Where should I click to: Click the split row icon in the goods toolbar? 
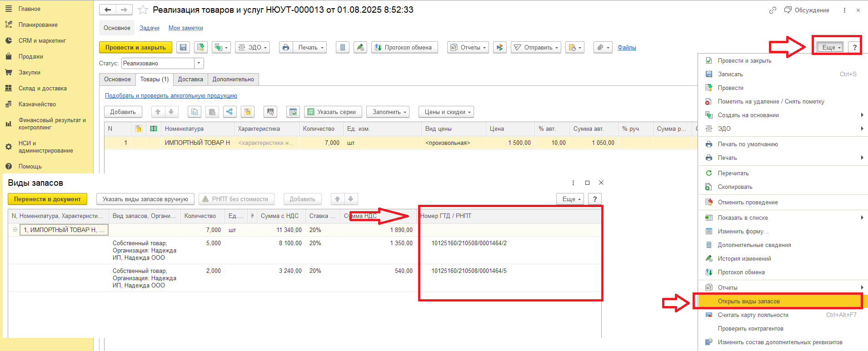pos(229,112)
